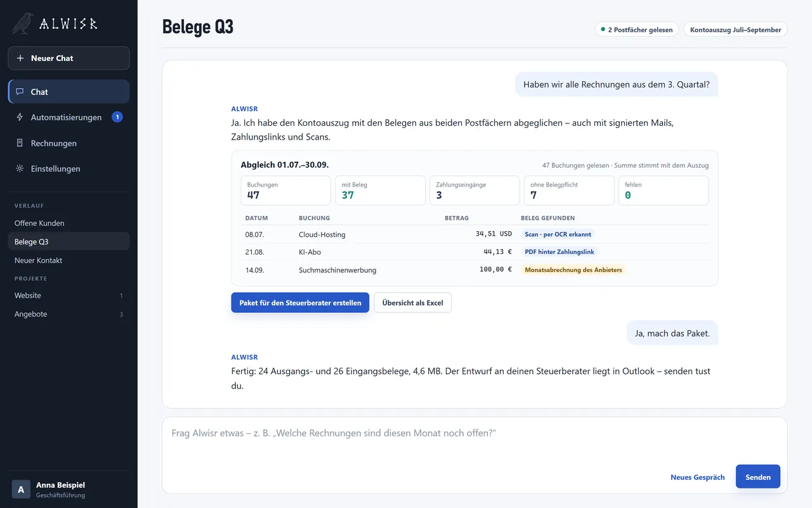Open Einstellungen

point(69,168)
